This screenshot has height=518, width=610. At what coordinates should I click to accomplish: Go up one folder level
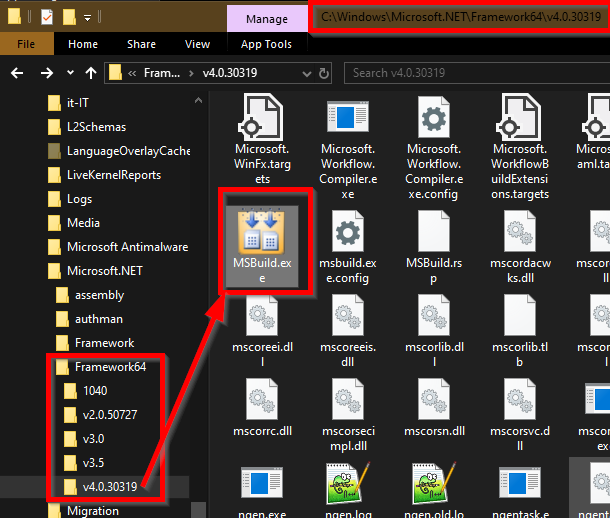click(91, 73)
